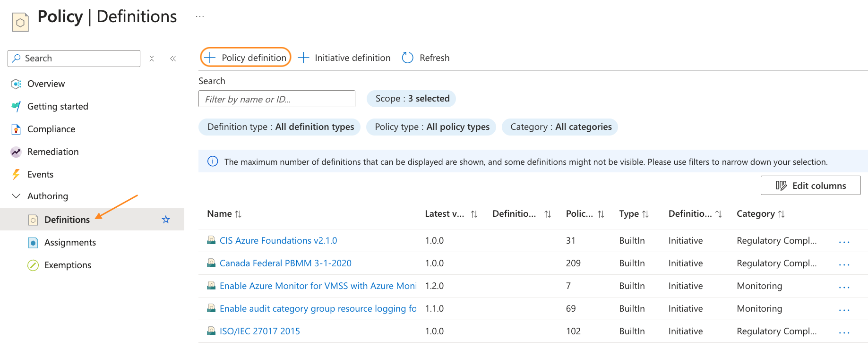Collapse the sidebar with double chevron icon

173,59
